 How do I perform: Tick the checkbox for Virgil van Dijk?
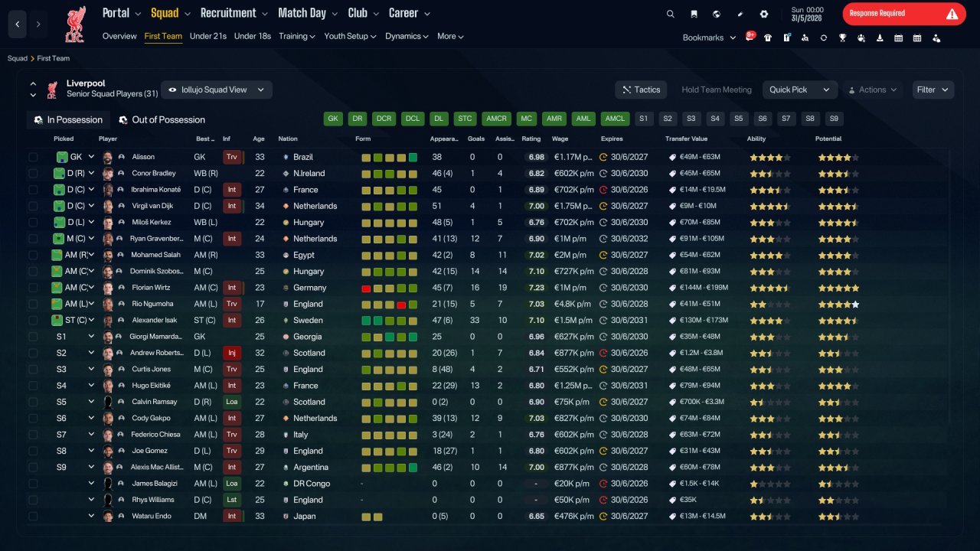33,206
